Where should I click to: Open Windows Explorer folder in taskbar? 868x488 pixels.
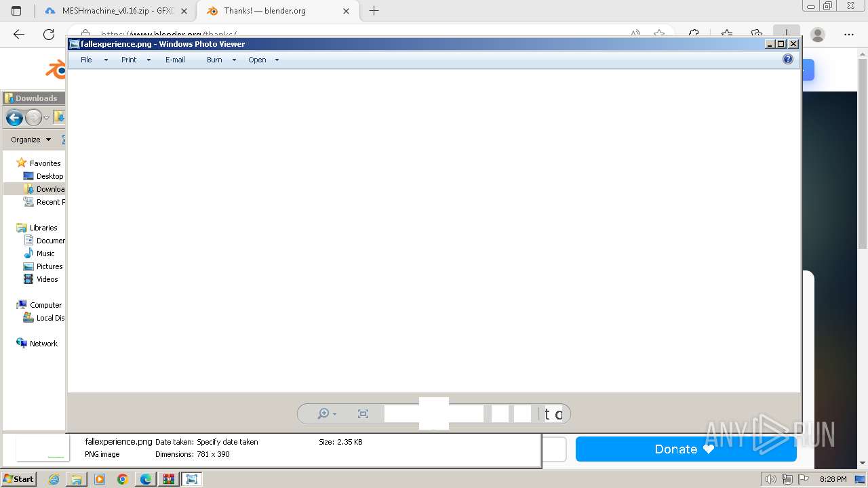pyautogui.click(x=77, y=479)
